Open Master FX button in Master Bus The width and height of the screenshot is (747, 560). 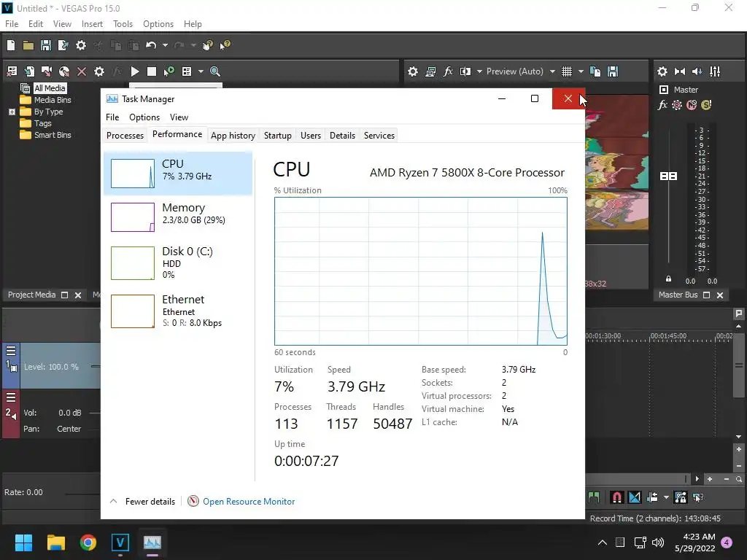(x=662, y=105)
